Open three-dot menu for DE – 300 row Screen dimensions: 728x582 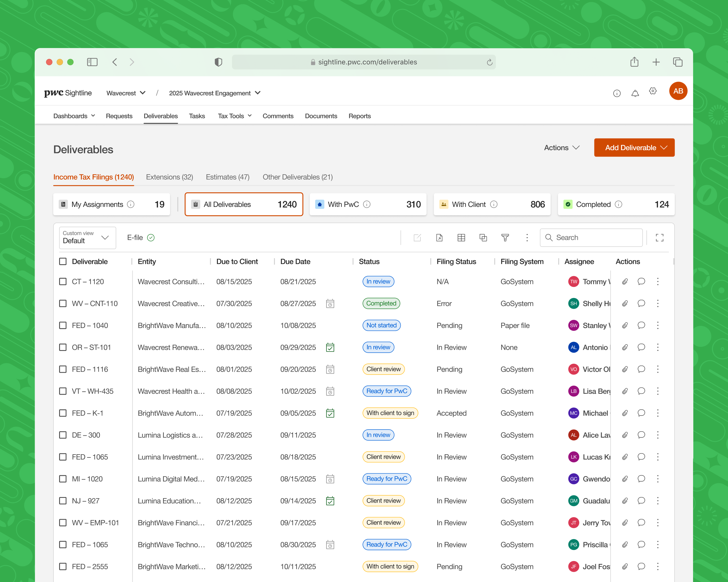click(658, 435)
